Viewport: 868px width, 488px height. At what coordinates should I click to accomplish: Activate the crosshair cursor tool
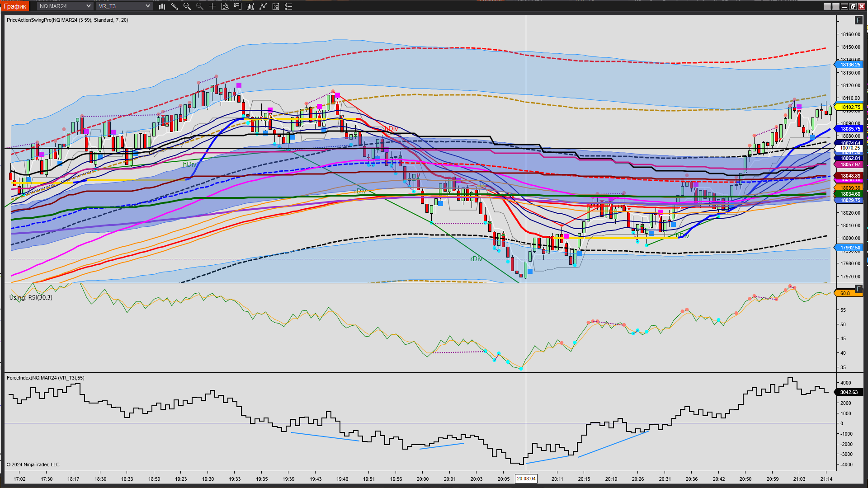(x=212, y=6)
